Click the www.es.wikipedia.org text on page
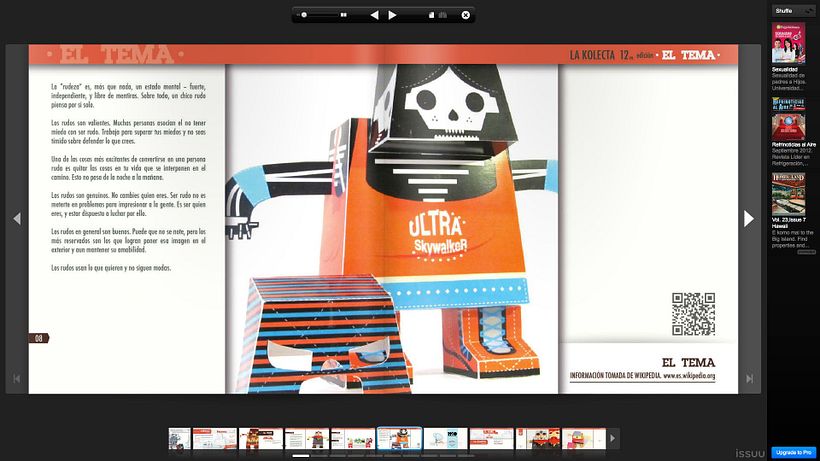 click(689, 375)
